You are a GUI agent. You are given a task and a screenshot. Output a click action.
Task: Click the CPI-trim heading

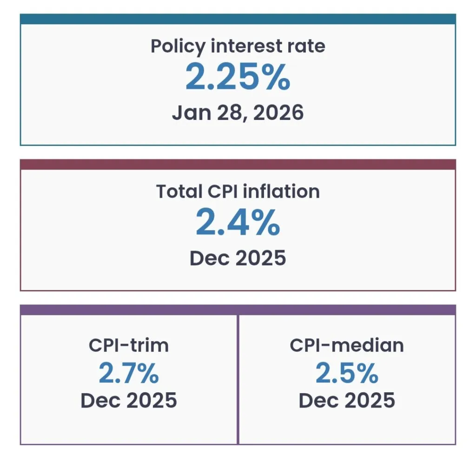click(129, 345)
